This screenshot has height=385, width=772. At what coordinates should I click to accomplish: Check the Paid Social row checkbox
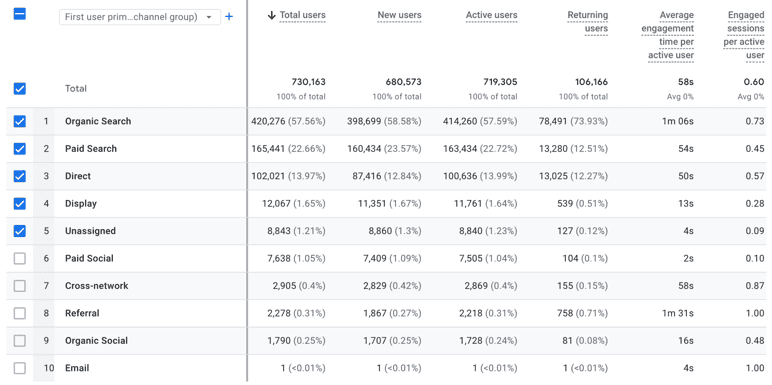[x=20, y=258]
